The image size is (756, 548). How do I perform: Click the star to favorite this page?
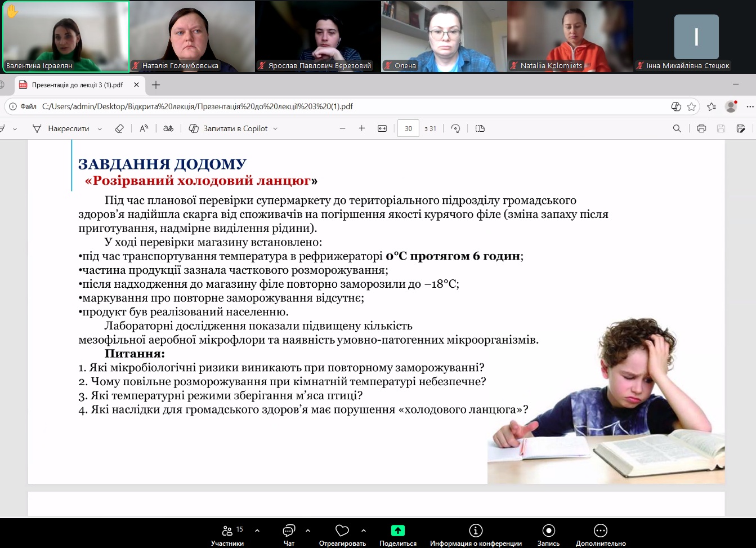(692, 106)
